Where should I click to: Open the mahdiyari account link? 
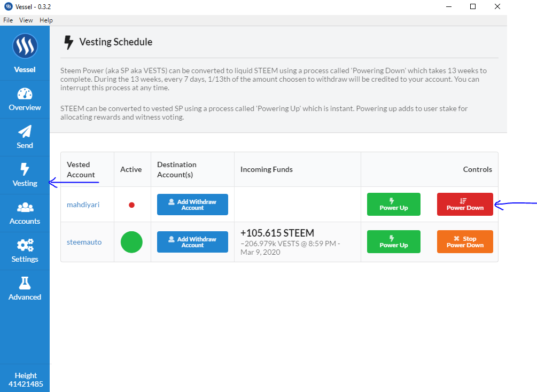83,205
